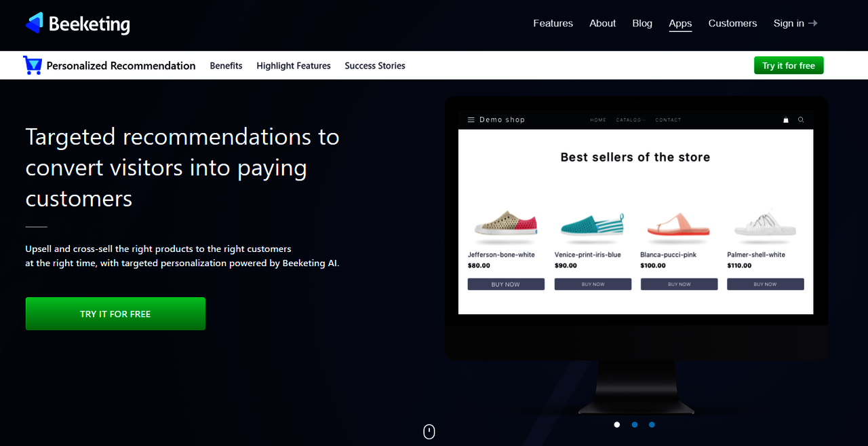Switch to the third carousel slide dot
868x446 pixels.
(652, 425)
